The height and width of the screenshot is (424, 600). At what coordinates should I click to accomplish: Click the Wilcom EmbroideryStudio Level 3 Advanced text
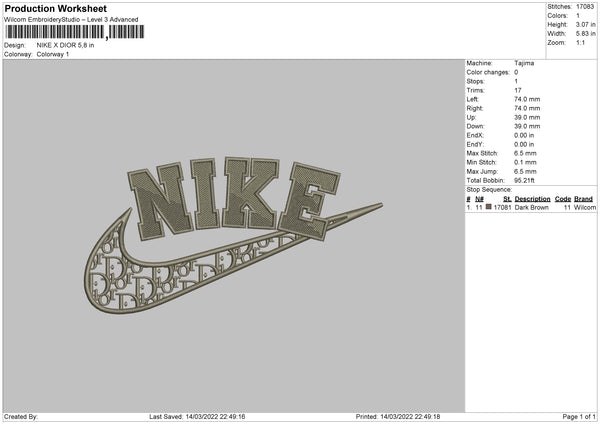pos(71,20)
